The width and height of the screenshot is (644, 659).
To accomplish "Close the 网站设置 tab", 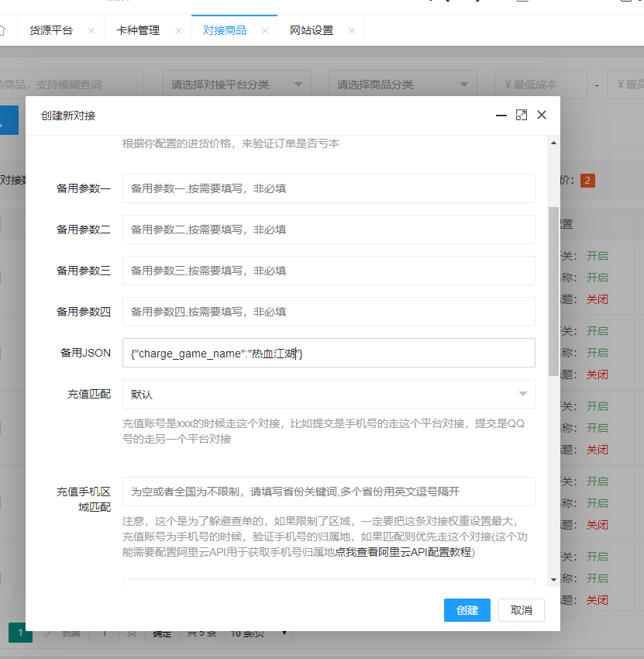I will [352, 31].
